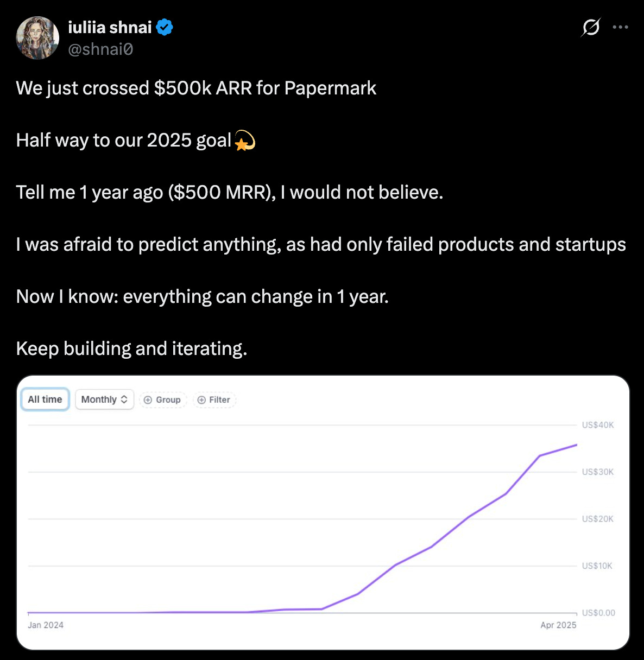
Task: Click the @shnai0 handle
Action: point(100,49)
